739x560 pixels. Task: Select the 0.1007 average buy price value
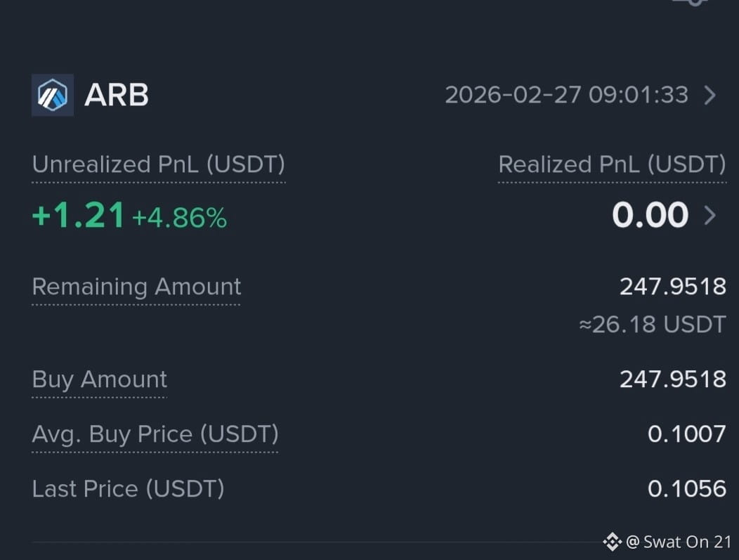[687, 434]
